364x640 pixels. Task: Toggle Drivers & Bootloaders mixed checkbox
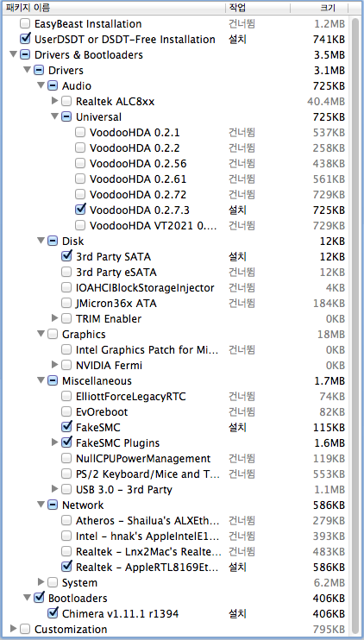click(x=25, y=54)
